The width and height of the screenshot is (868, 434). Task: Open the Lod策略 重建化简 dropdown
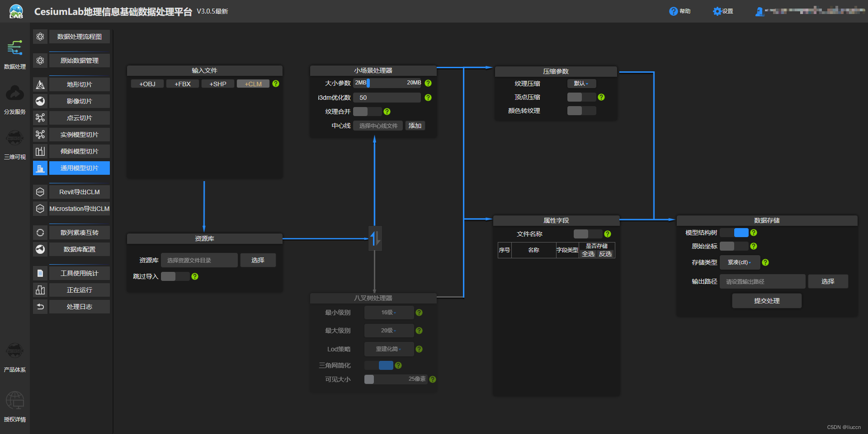click(389, 349)
